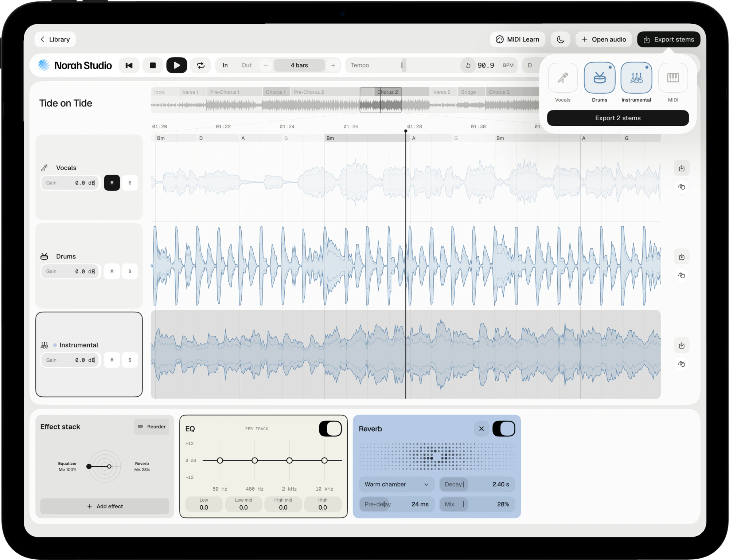Adjust the Reverb Mix slider
This screenshot has width=729, height=560.
click(477, 504)
